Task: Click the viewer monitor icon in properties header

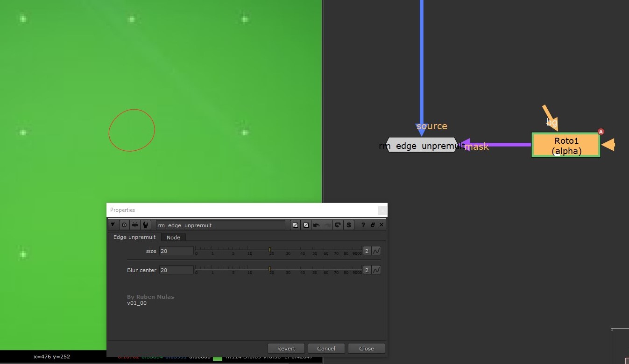Action: pyautogui.click(x=135, y=225)
